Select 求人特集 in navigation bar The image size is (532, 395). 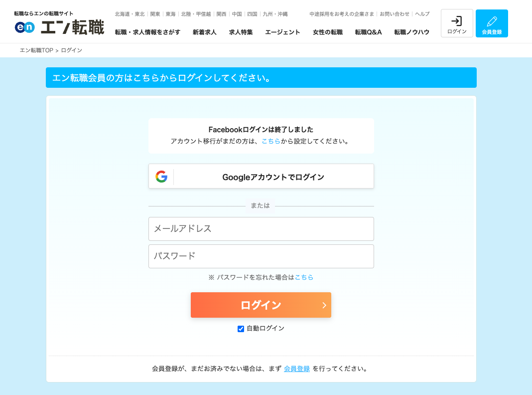[x=241, y=32]
